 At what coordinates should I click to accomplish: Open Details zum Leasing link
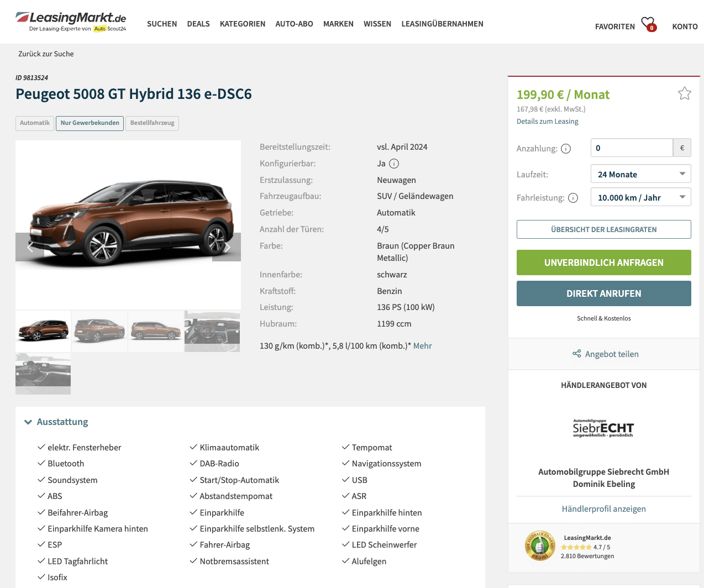[x=548, y=122]
